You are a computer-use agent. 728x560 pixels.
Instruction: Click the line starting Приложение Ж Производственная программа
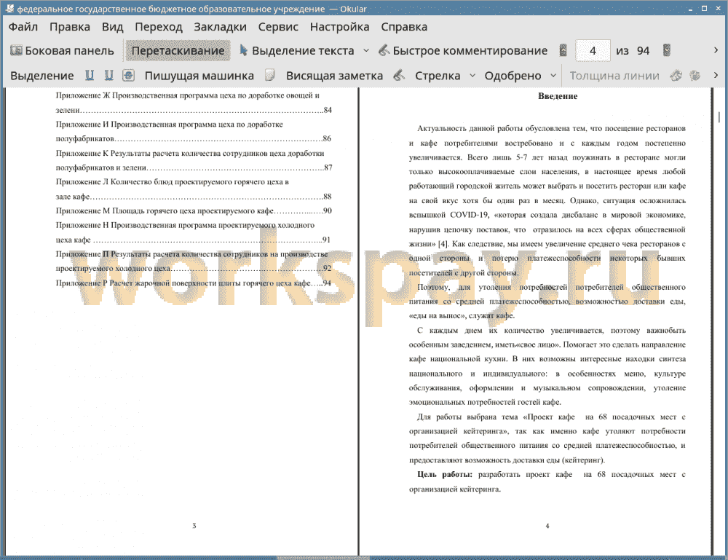click(x=188, y=95)
